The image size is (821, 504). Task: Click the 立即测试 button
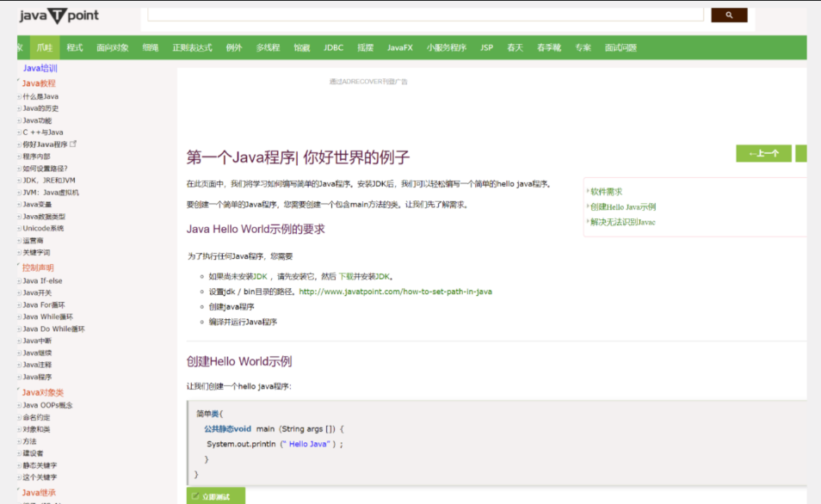coord(216,496)
